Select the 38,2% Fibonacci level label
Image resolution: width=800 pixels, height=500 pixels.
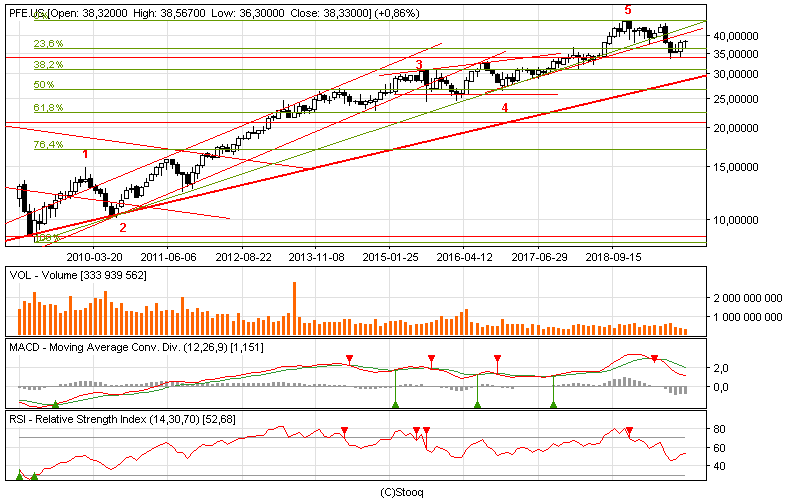pyautogui.click(x=48, y=65)
